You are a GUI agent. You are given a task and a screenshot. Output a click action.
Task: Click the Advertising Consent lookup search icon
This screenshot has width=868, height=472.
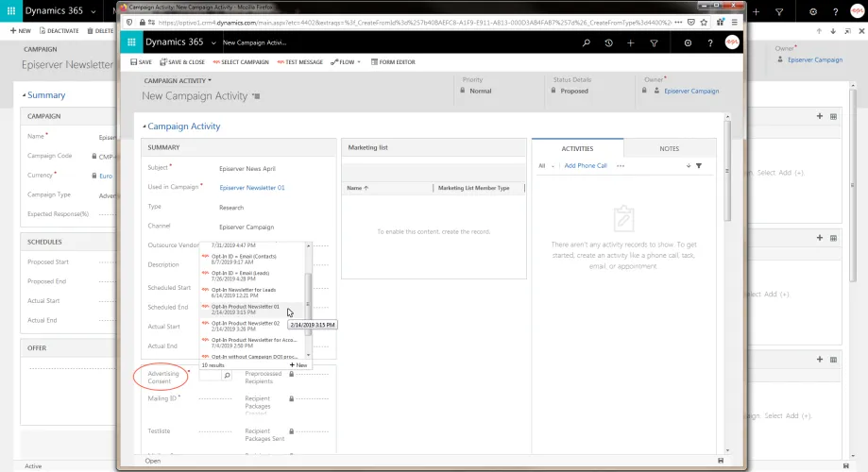point(227,376)
